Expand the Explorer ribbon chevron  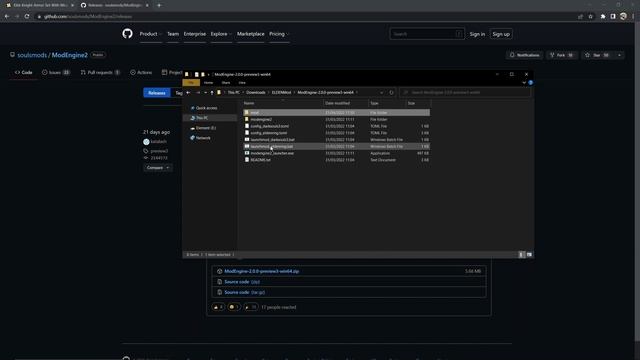pyautogui.click(x=524, y=83)
